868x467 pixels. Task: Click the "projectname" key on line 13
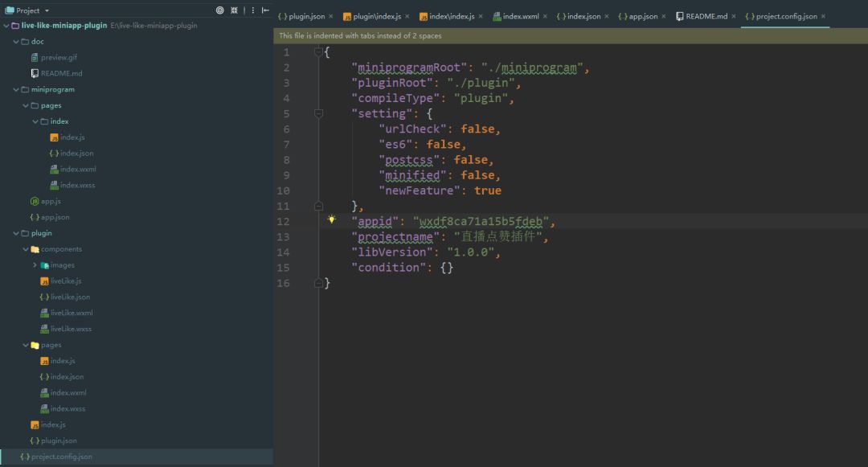[x=395, y=237]
